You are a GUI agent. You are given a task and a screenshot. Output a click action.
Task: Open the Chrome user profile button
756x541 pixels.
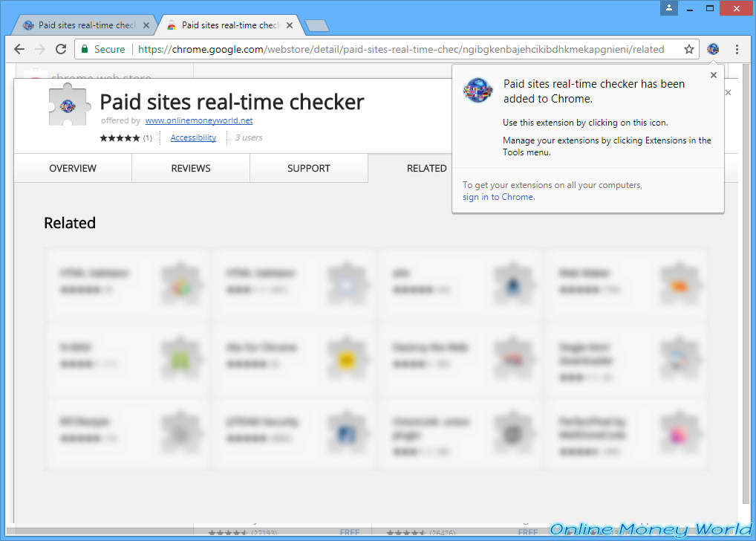click(668, 8)
